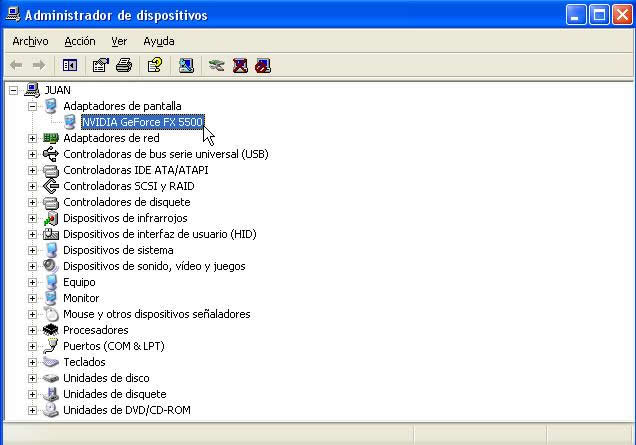
Task: Click the Dispositivos de infrarrojos icon
Action: (51, 218)
